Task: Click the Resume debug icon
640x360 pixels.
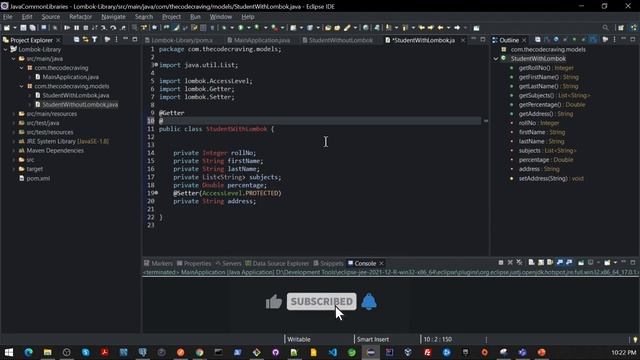Action: pyautogui.click(x=67, y=28)
